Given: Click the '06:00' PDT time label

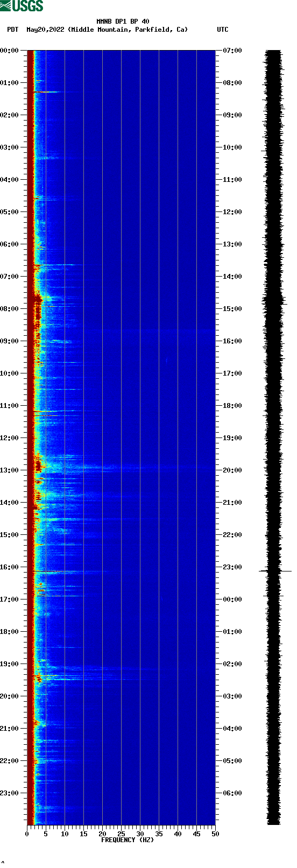Looking at the screenshot, I should point(10,244).
